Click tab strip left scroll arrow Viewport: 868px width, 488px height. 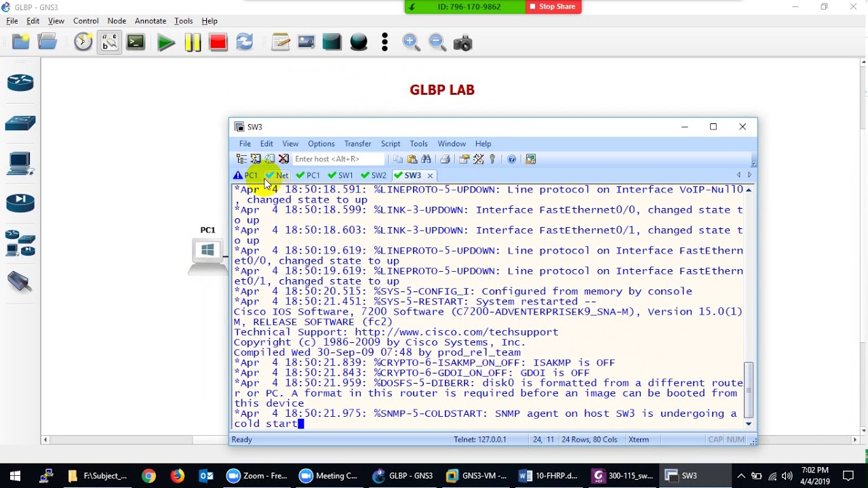[739, 175]
